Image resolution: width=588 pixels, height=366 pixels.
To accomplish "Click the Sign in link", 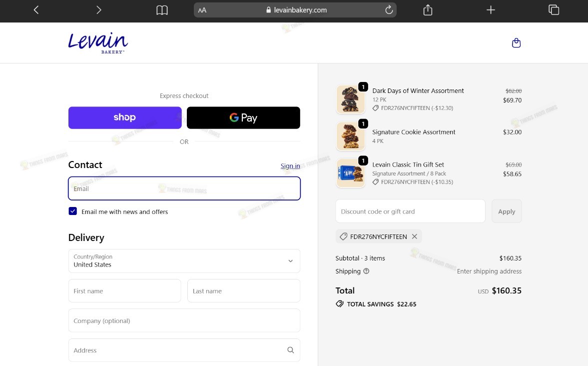I will coord(290,166).
